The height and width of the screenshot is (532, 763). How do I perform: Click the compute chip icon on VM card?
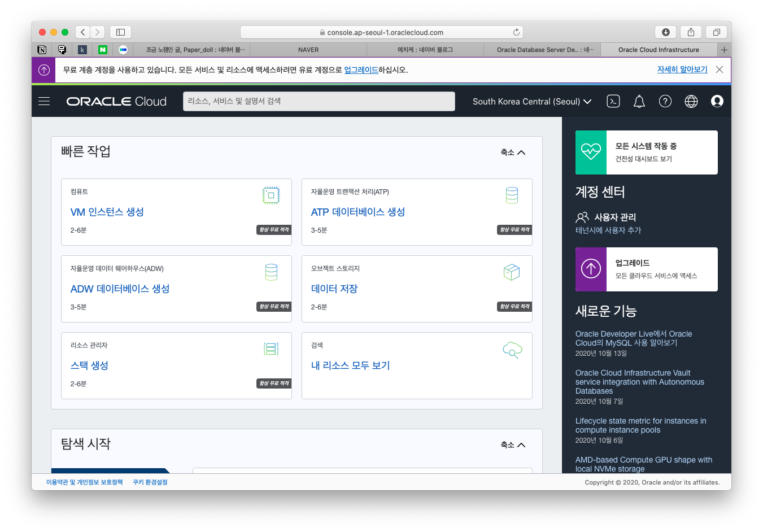[271, 195]
